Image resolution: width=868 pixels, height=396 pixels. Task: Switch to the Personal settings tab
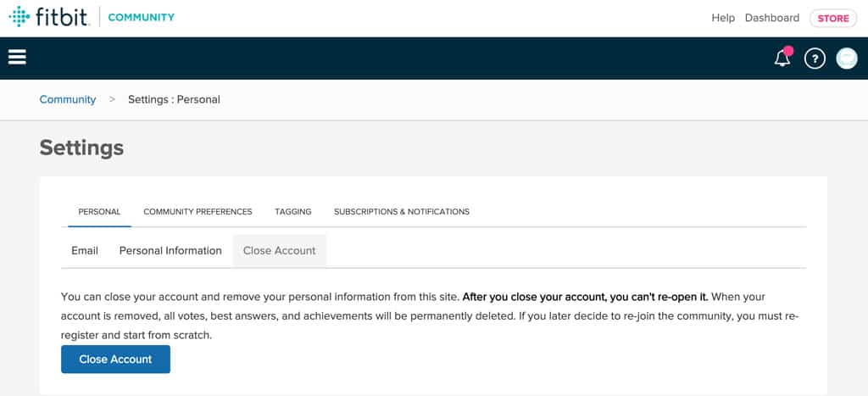pos(99,211)
